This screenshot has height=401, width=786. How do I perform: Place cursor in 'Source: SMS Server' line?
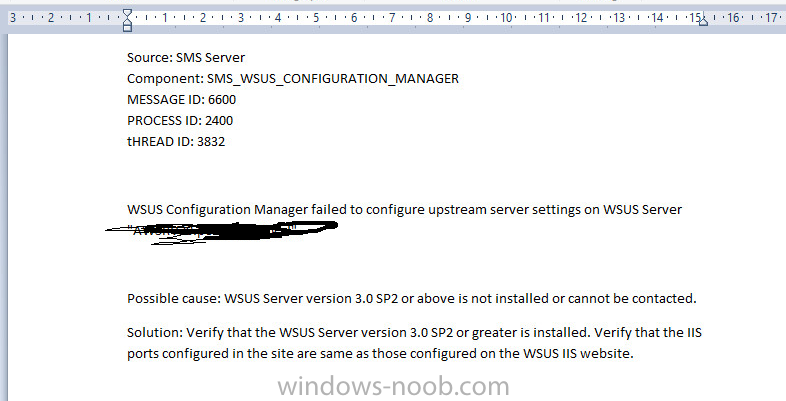pyautogui.click(x=186, y=58)
